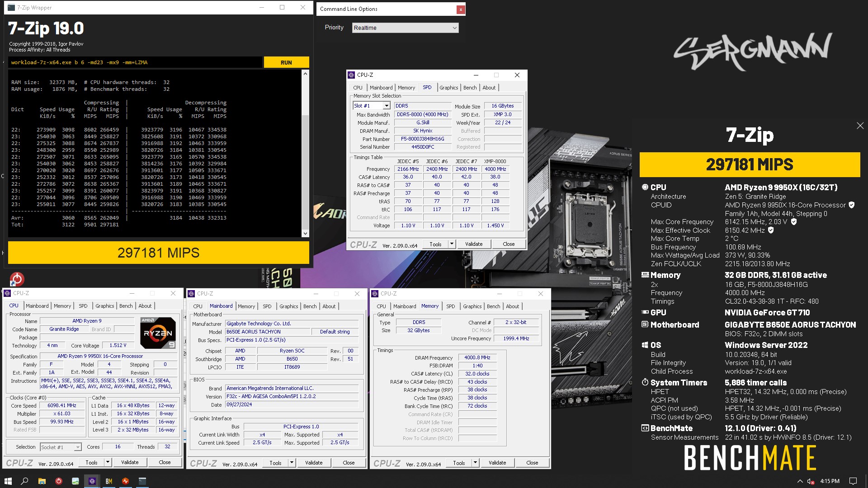Screen dimensions: 868x488
Task: Open the red power shortcut icon on desktop
Action: [x=17, y=279]
